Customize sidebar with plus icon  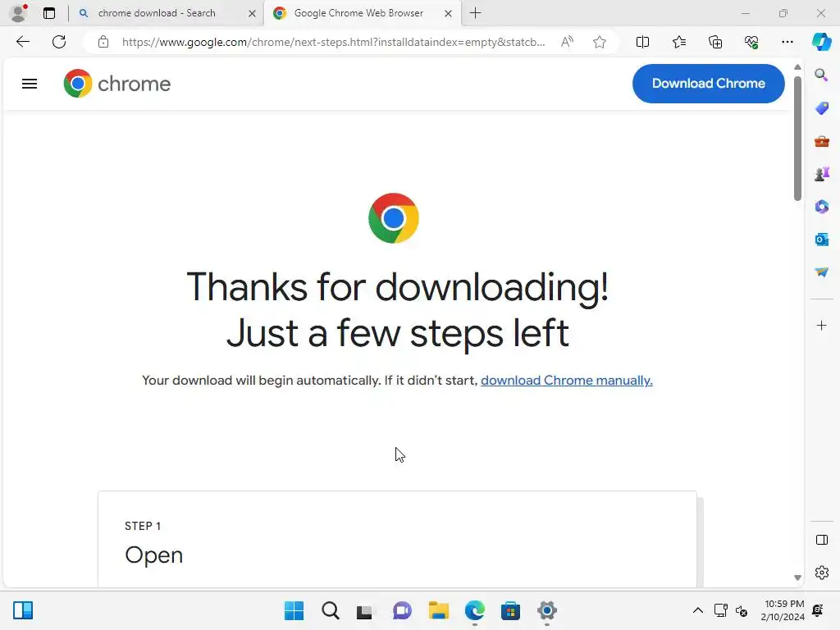click(821, 325)
